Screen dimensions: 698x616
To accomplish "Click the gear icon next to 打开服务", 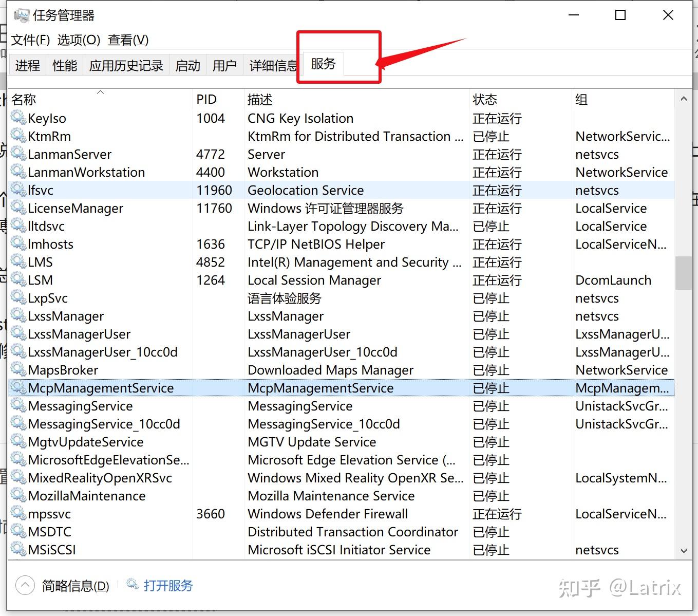I will tap(132, 585).
